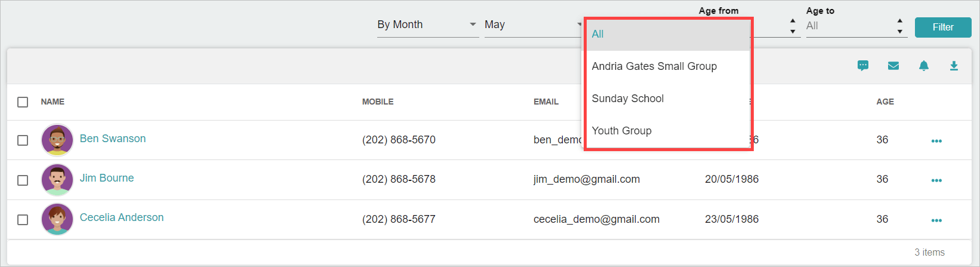Click the EMAIL column header
980x267 pixels.
(546, 102)
